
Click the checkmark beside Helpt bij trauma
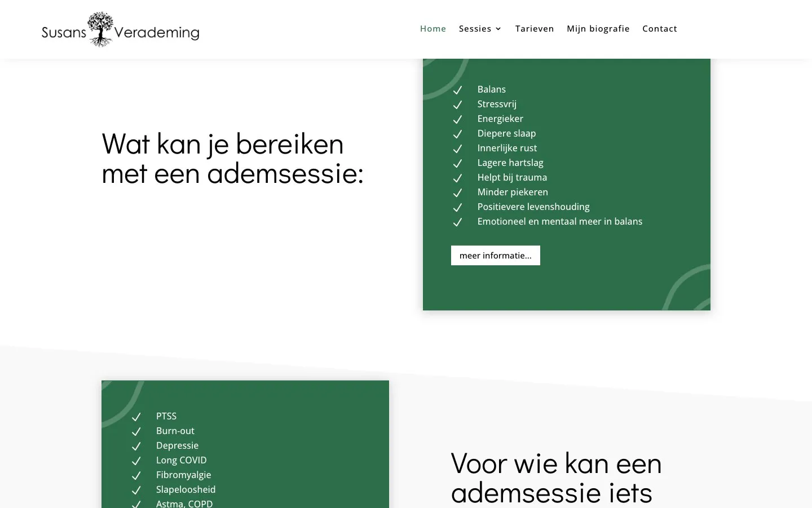[x=457, y=178]
